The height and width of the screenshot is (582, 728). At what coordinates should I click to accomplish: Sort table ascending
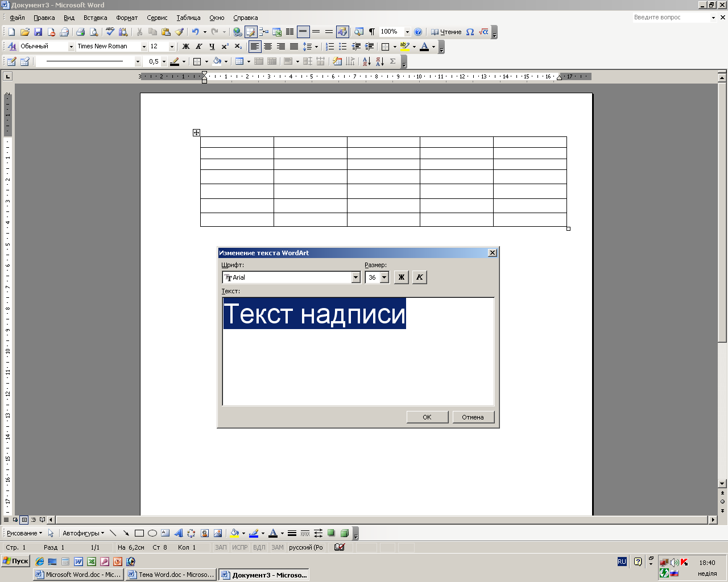coord(366,61)
